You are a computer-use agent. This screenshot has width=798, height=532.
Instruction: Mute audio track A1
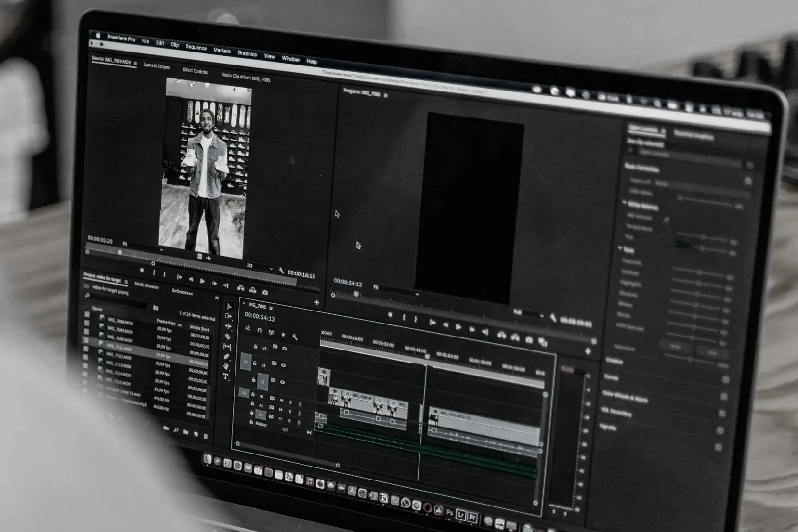click(x=281, y=401)
